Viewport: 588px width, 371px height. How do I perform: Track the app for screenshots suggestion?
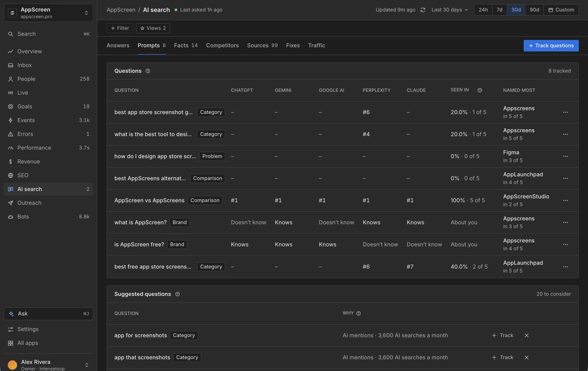(x=502, y=335)
